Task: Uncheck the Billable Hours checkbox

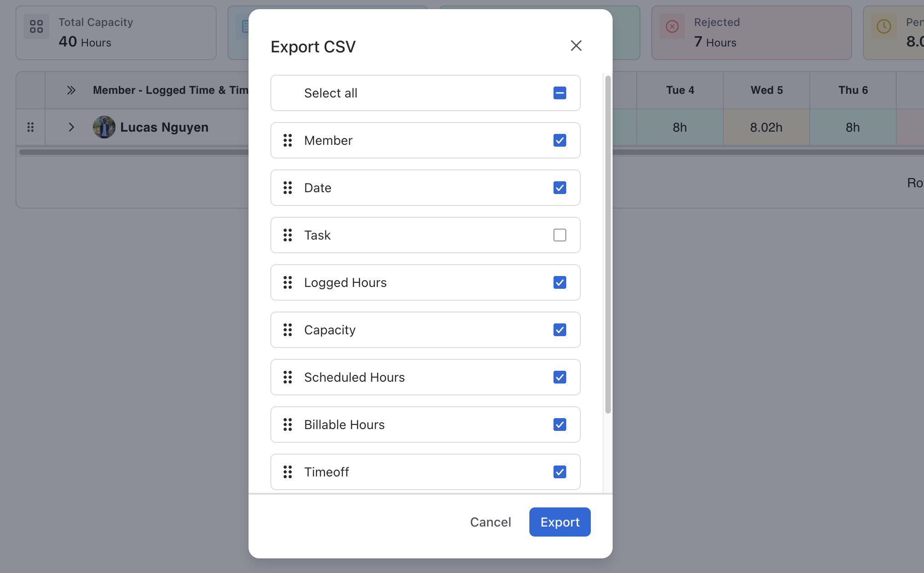Action: [560, 425]
